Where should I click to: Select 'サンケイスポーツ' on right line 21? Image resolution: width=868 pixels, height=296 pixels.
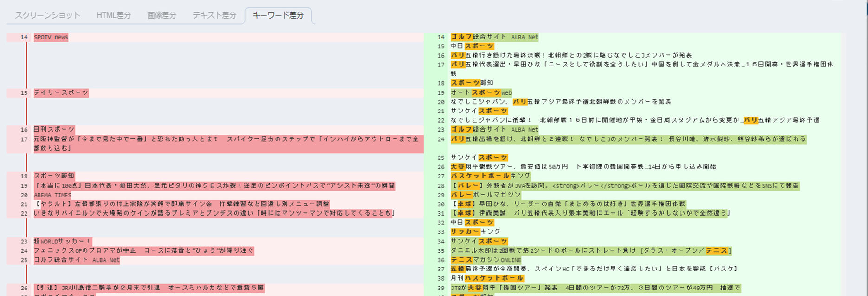pos(479,111)
